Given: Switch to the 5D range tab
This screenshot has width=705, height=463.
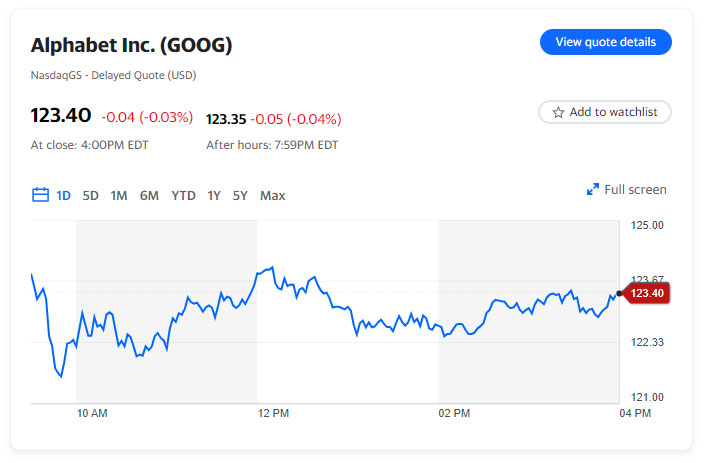Looking at the screenshot, I should click(x=90, y=195).
